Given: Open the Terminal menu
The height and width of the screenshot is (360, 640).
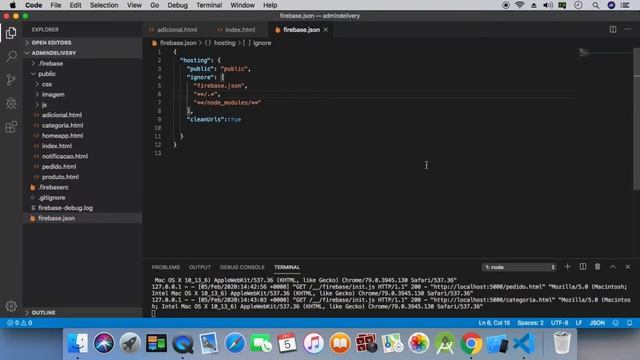Looking at the screenshot, I should tap(209, 5).
